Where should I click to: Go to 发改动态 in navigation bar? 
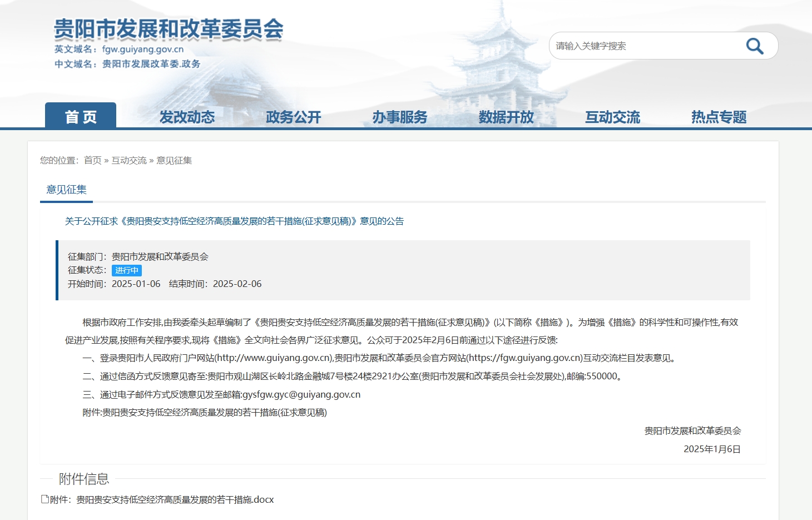click(x=187, y=117)
